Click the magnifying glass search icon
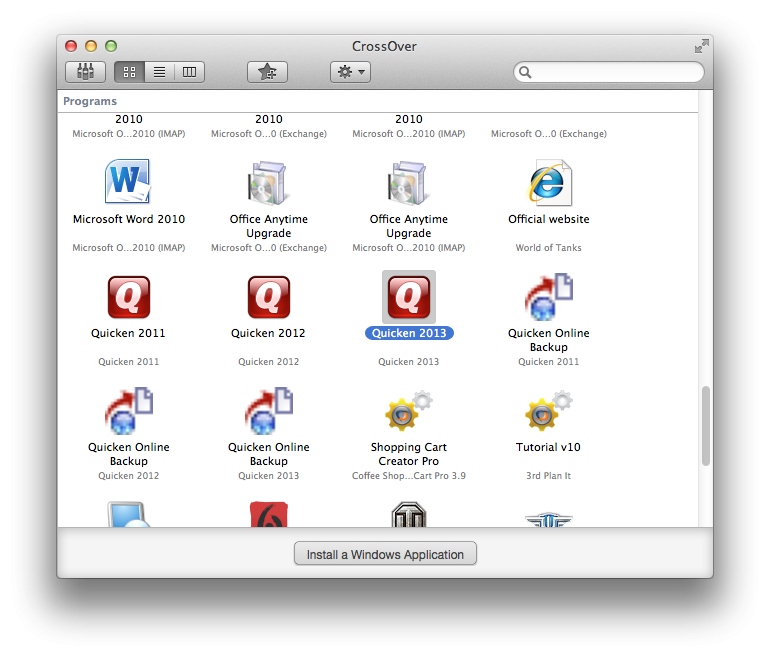The width and height of the screenshot is (770, 657). [x=525, y=72]
